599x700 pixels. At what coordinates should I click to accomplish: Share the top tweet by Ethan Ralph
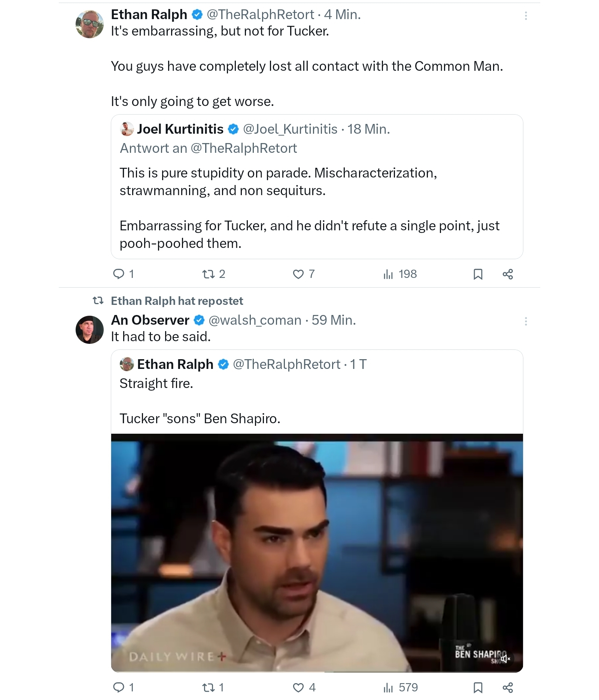[x=508, y=274]
